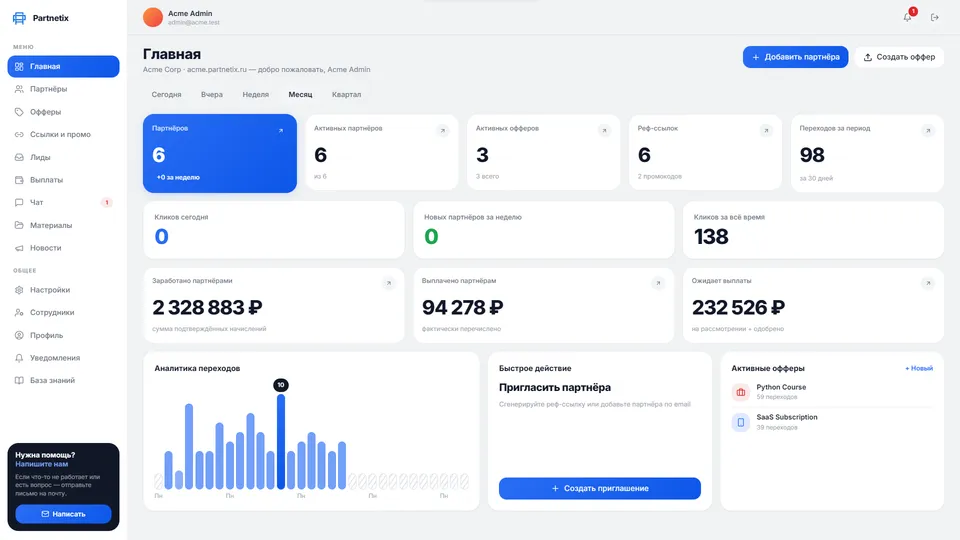Click the Создать приглашение button

pyautogui.click(x=599, y=489)
